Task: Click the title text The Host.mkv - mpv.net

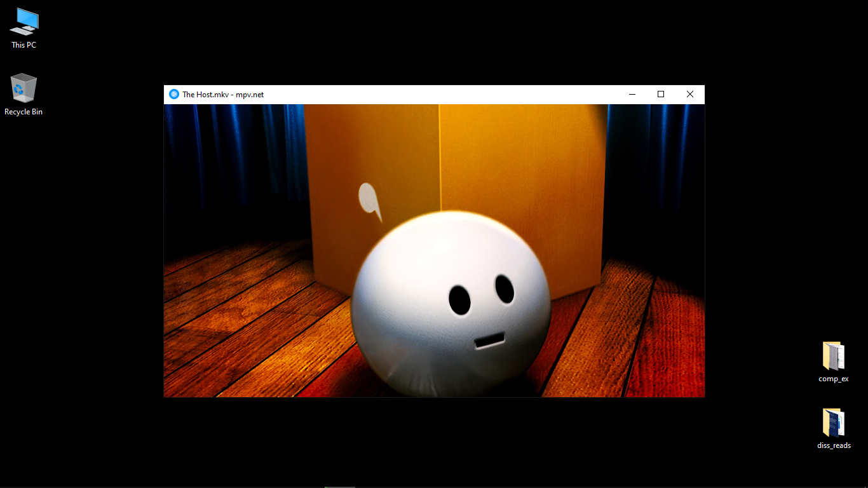Action: click(223, 94)
